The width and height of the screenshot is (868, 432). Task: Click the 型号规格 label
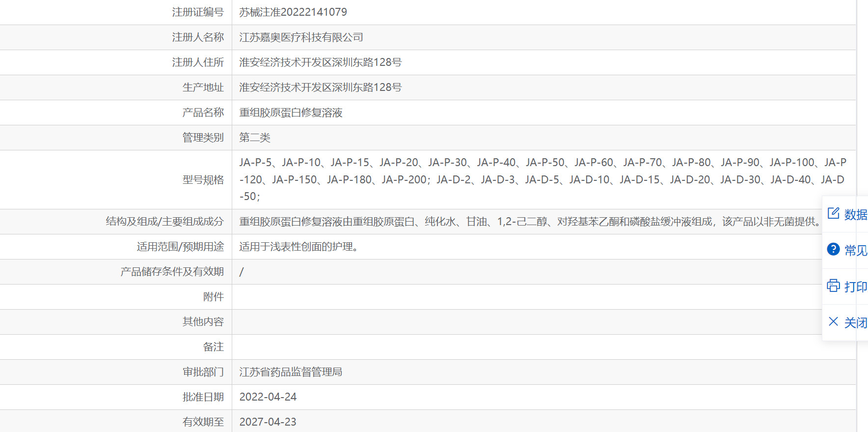(x=203, y=180)
